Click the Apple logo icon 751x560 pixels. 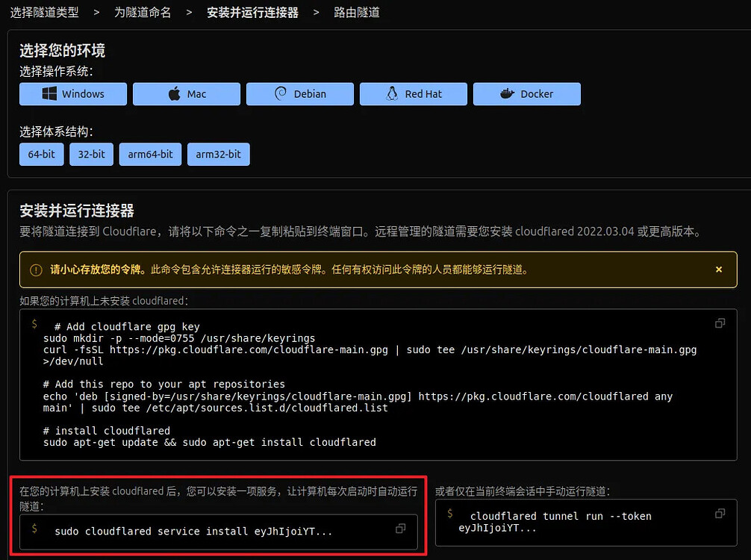coord(175,93)
